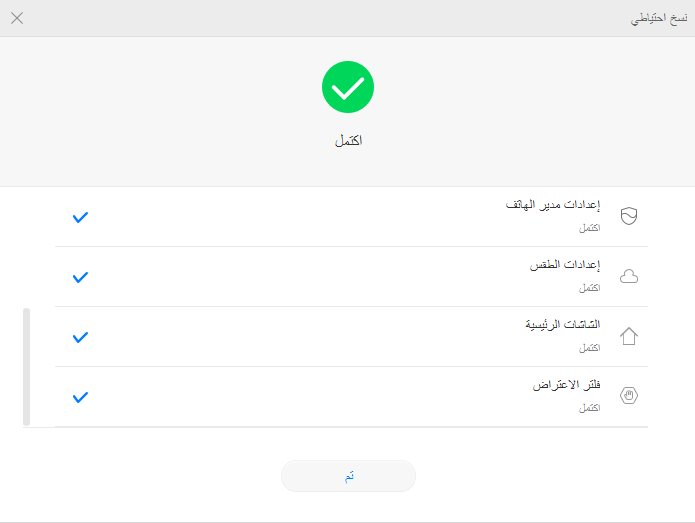This screenshot has height=523, width=695.
Task: Click the checkmark for الشاشات الرئيسية
Action: [x=80, y=337]
